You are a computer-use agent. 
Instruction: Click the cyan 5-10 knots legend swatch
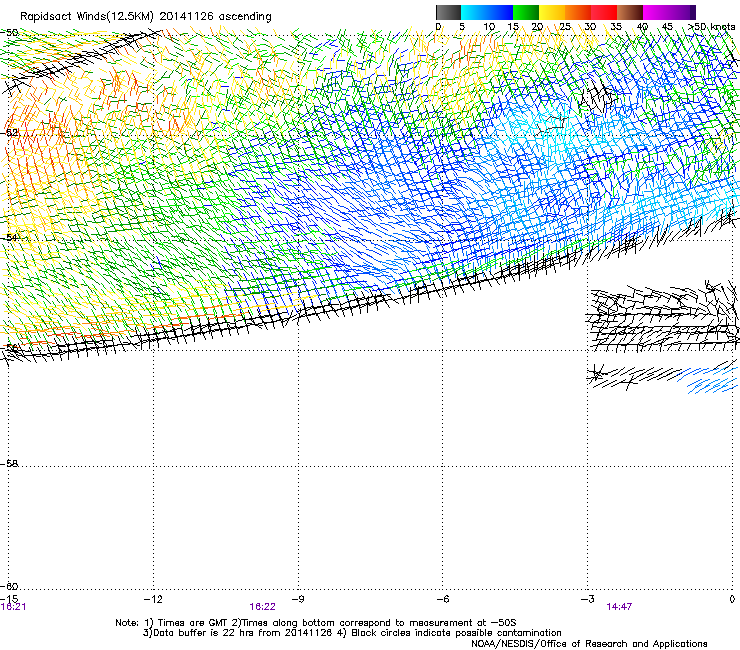(474, 12)
